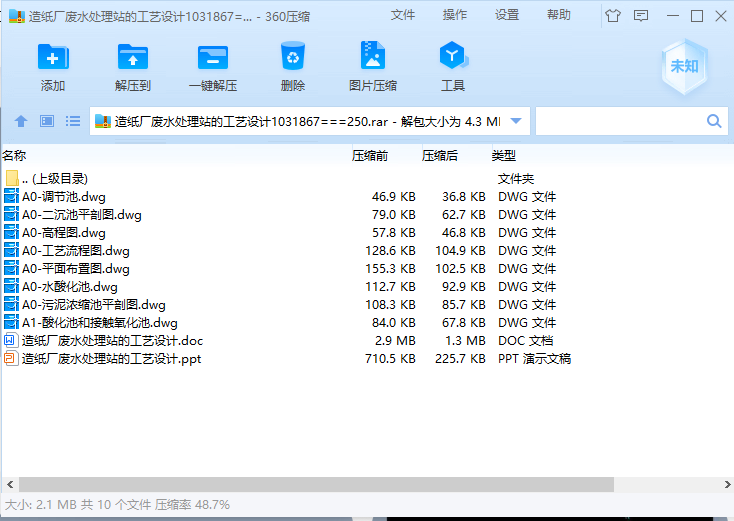Click the 225.7 KB compressed size cell

[x=460, y=359]
